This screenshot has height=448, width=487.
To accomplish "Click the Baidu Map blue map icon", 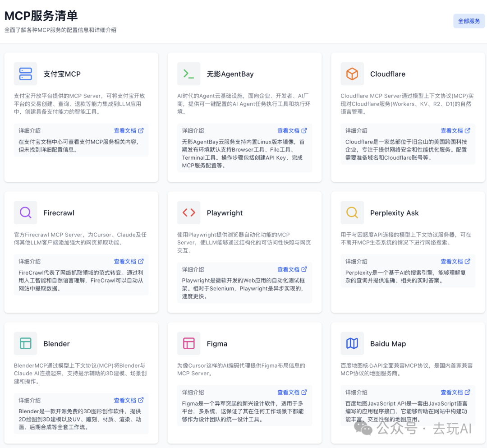I will pos(352,344).
